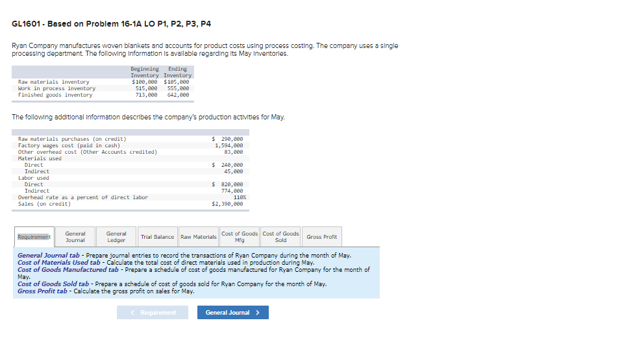Image resolution: width=620 pixels, height=364 pixels.
Task: Click the 'Cost of Goods Sold tab' instruction text
Action: coord(53,284)
